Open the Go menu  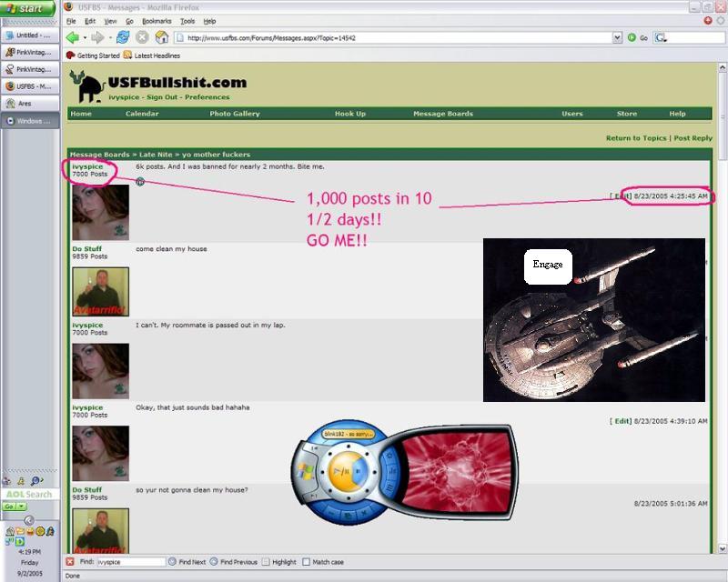point(129,21)
